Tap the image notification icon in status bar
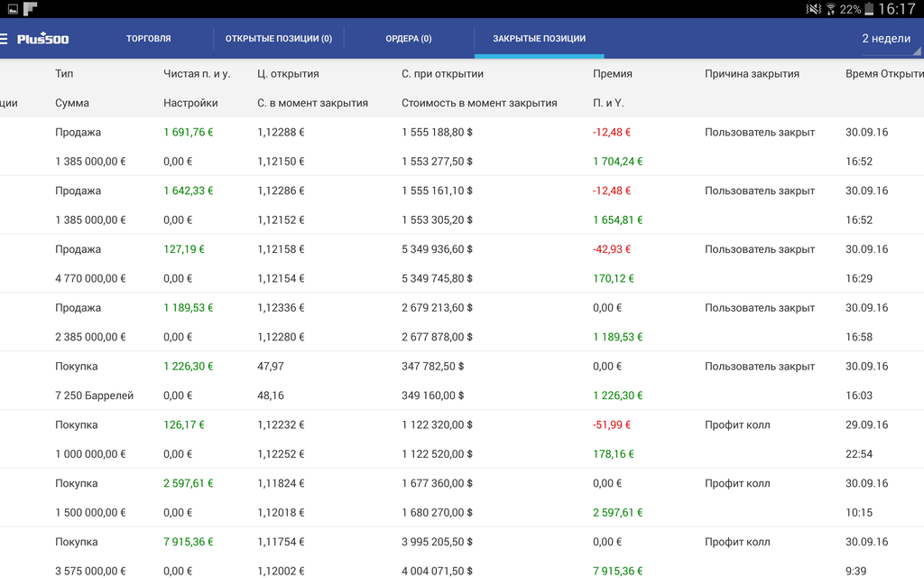This screenshot has height=578, width=924. click(13, 9)
